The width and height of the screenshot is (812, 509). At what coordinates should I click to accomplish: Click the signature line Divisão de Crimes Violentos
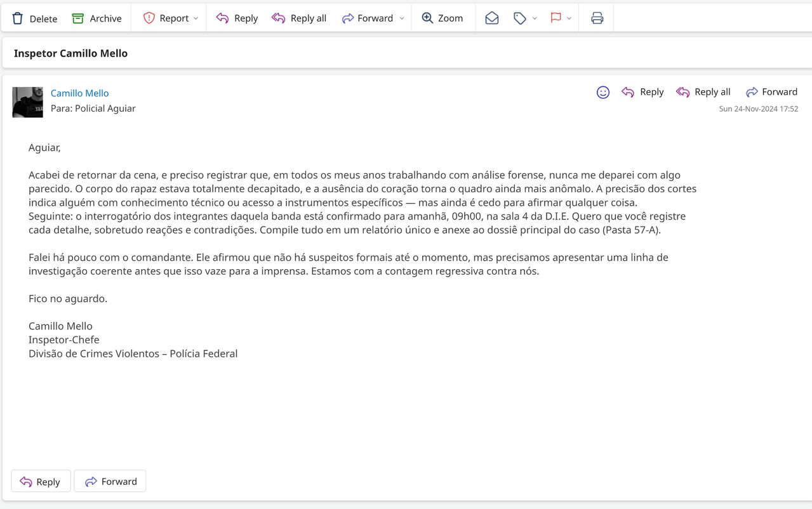pos(93,354)
